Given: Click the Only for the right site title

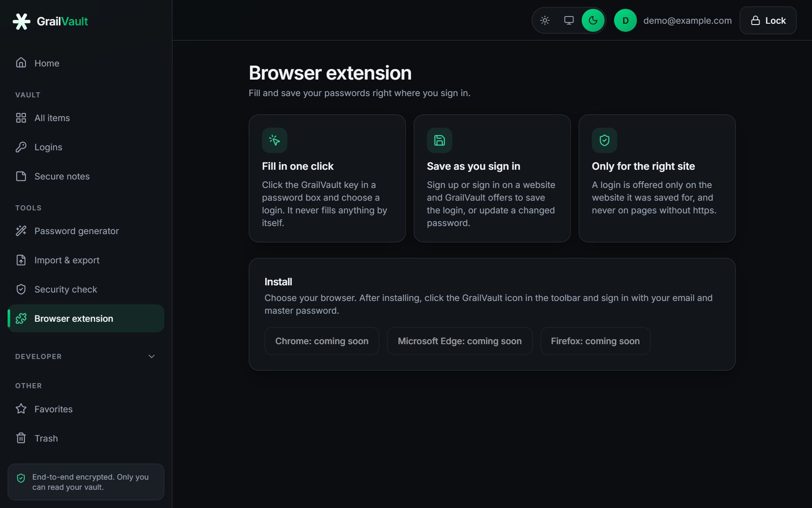Looking at the screenshot, I should (x=643, y=166).
